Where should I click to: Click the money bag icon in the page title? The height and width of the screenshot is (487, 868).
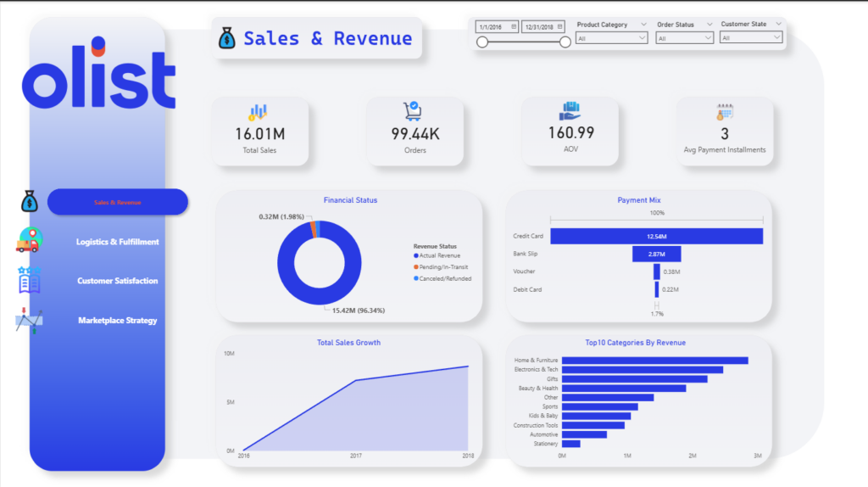[x=226, y=38]
